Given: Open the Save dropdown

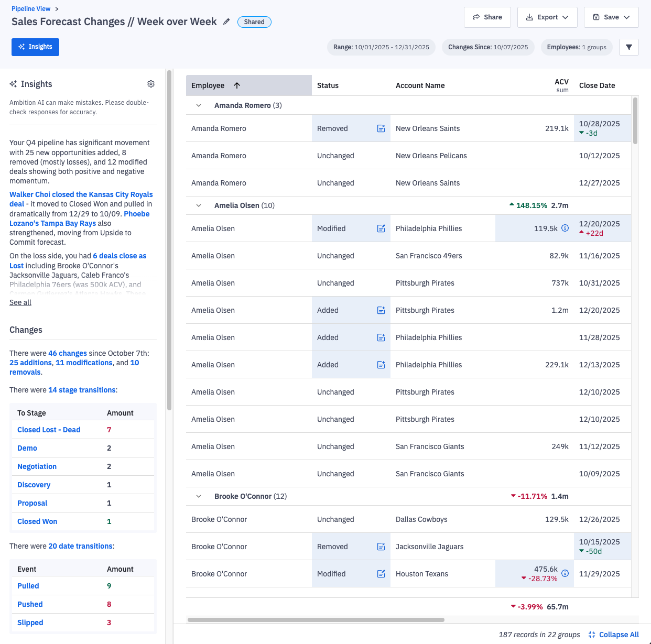Looking at the screenshot, I should pos(611,17).
